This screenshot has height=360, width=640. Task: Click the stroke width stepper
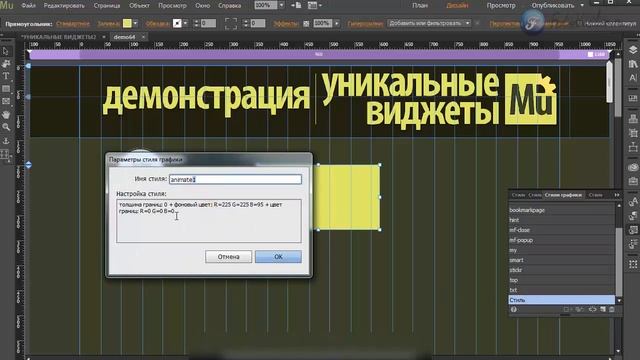coord(196,23)
